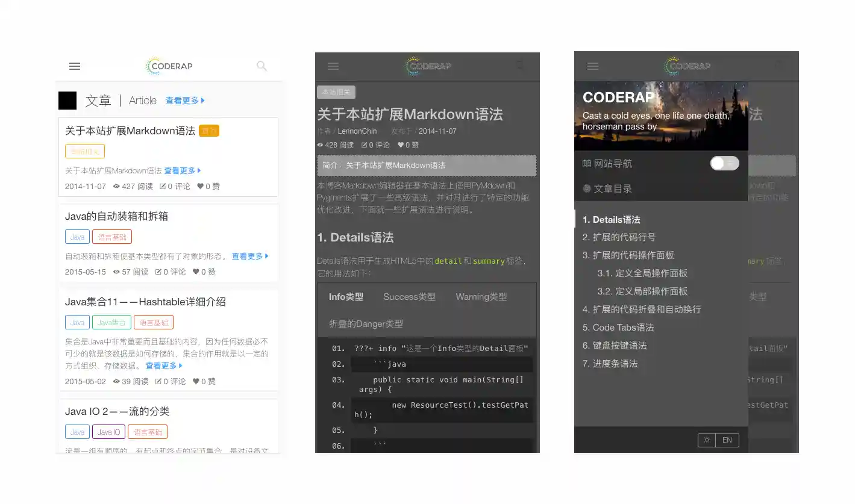Click the book icon beside 网站导航
Image resolution: width=855 pixels, height=504 pixels.
(587, 164)
